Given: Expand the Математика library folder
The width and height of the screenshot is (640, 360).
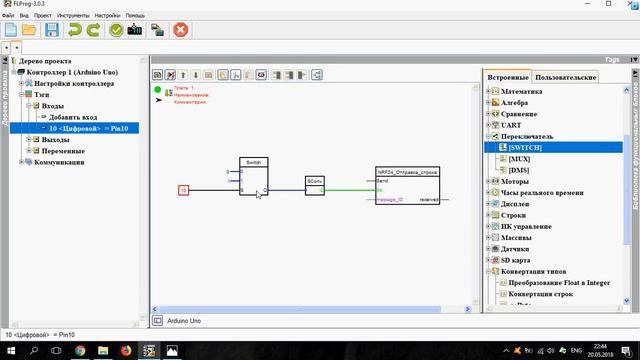Looking at the screenshot, I should [488, 91].
